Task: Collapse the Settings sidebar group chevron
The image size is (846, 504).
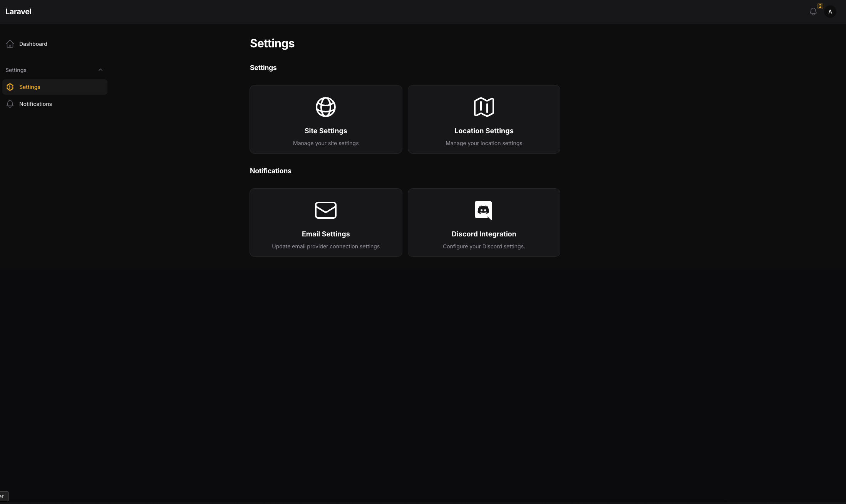Action: 101,70
